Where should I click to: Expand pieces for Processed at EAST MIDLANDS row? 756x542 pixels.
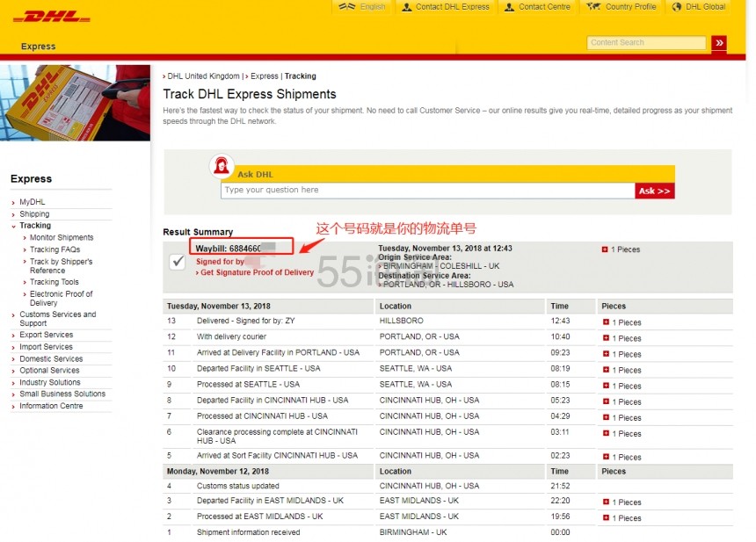pyautogui.click(x=606, y=517)
